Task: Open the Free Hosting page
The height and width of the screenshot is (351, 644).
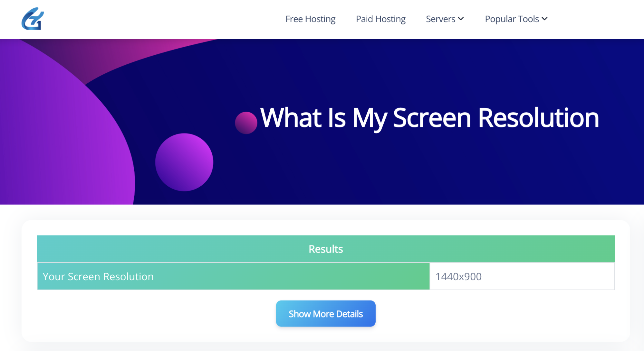Action: [x=310, y=19]
